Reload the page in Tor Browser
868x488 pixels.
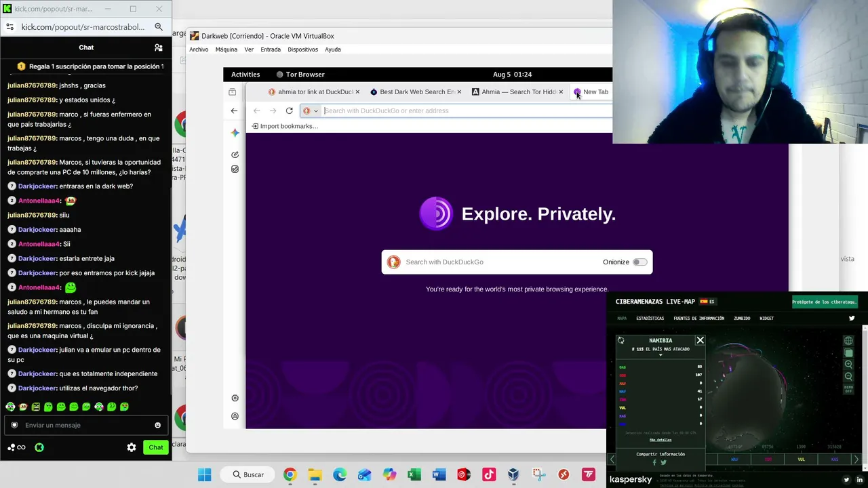tap(290, 110)
